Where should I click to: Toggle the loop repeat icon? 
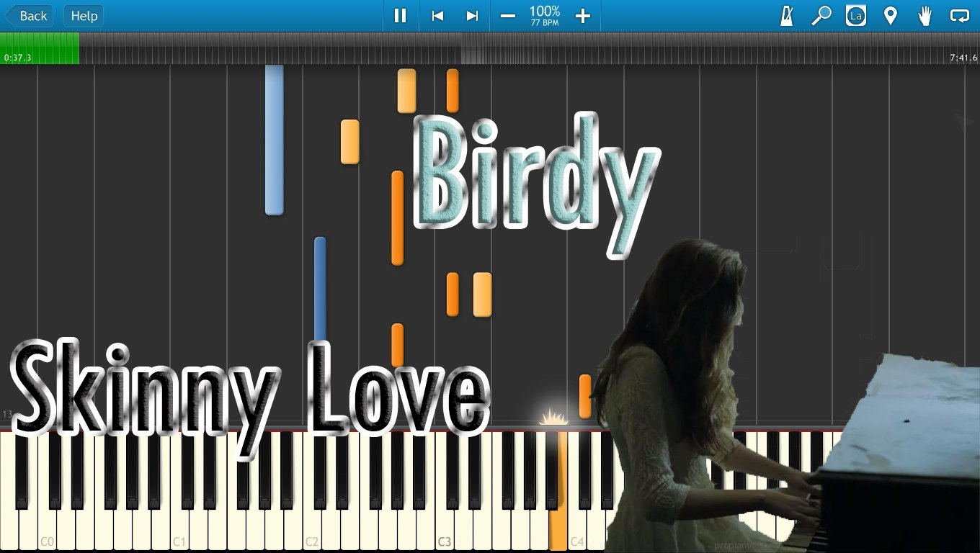coord(960,16)
